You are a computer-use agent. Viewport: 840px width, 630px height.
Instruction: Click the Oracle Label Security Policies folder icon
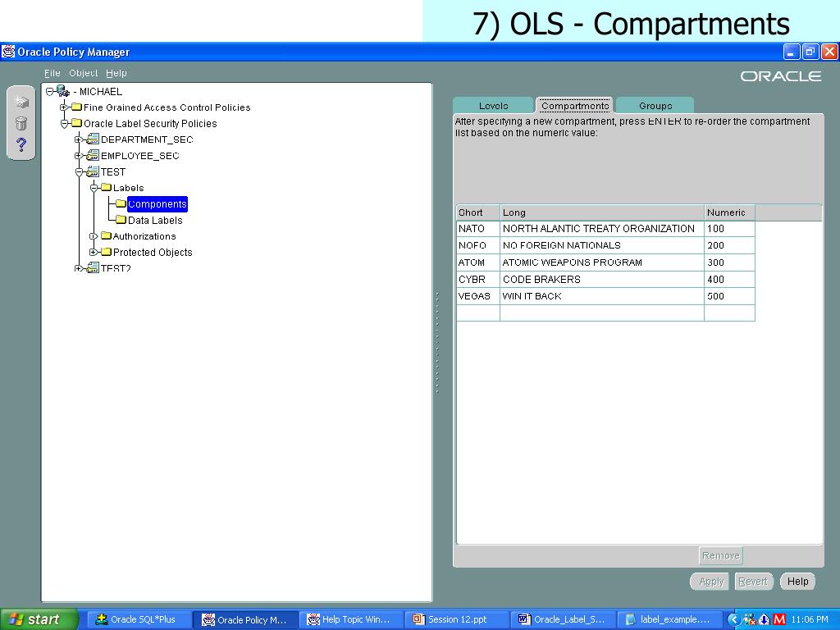(76, 123)
